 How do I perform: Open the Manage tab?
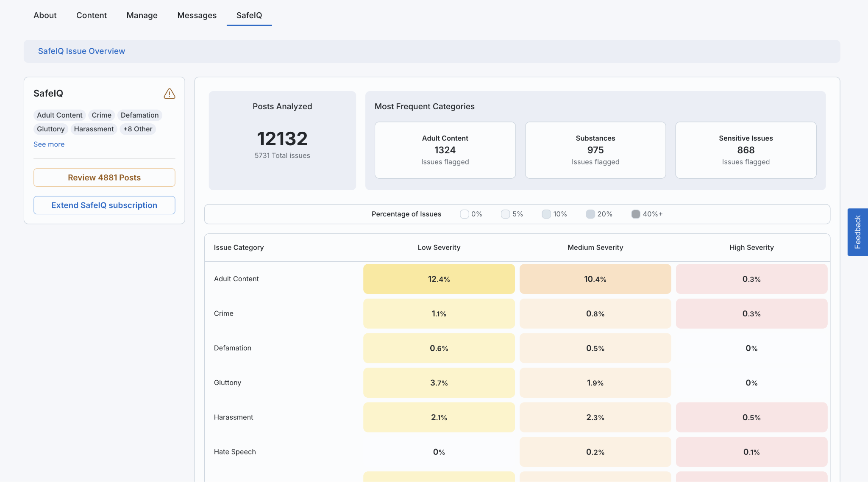(x=142, y=15)
